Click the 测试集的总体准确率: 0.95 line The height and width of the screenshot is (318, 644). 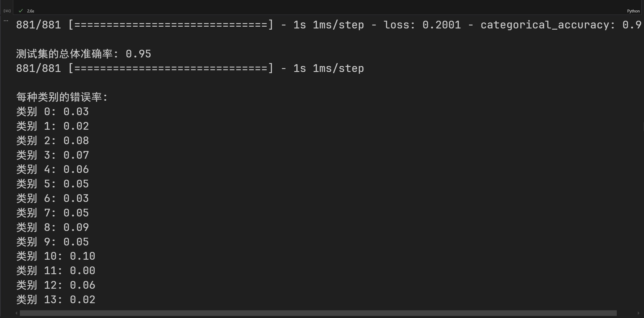coord(83,54)
